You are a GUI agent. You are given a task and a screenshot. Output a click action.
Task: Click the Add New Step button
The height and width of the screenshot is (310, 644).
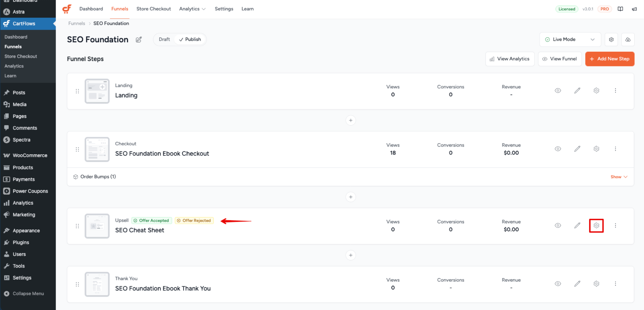coord(610,59)
